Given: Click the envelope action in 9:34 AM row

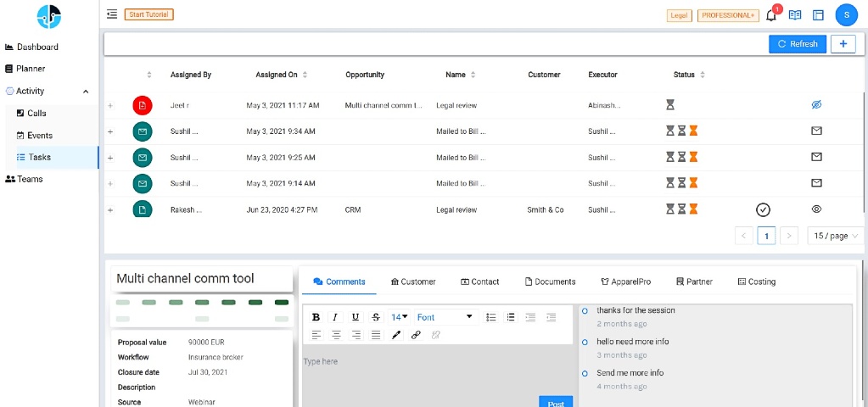Looking at the screenshot, I should (816, 131).
